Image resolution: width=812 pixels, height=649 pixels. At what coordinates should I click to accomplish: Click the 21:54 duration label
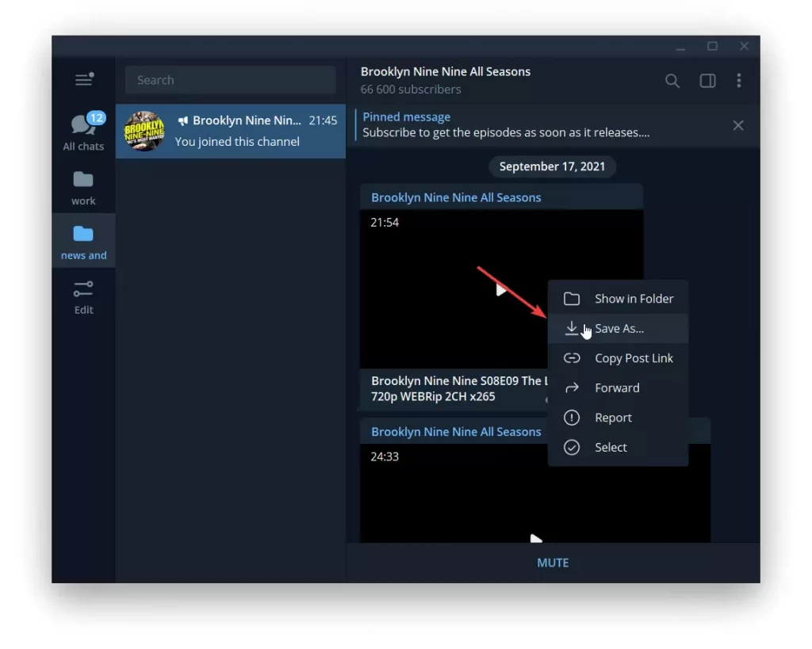(x=385, y=223)
